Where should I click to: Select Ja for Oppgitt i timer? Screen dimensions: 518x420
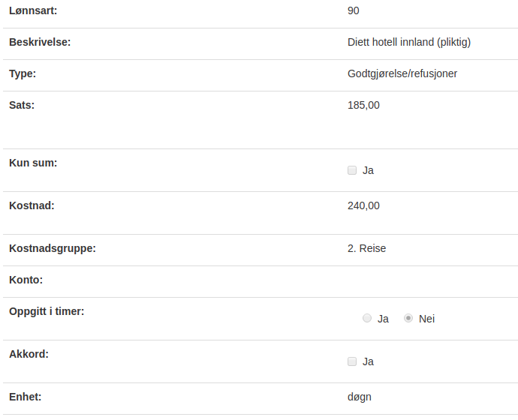[367, 319]
